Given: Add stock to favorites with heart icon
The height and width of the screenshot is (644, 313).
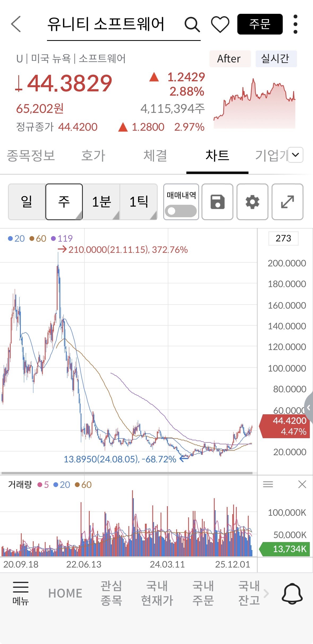Looking at the screenshot, I should 220,24.
